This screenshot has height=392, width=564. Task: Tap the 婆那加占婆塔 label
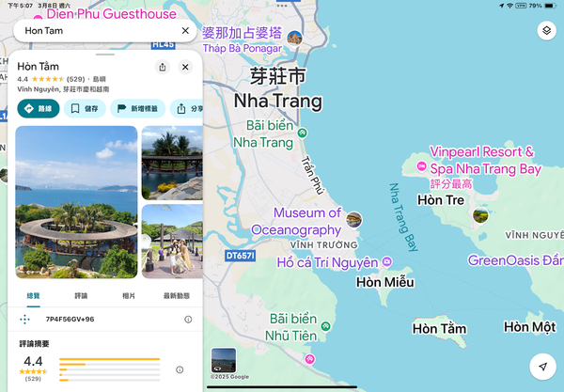click(242, 33)
